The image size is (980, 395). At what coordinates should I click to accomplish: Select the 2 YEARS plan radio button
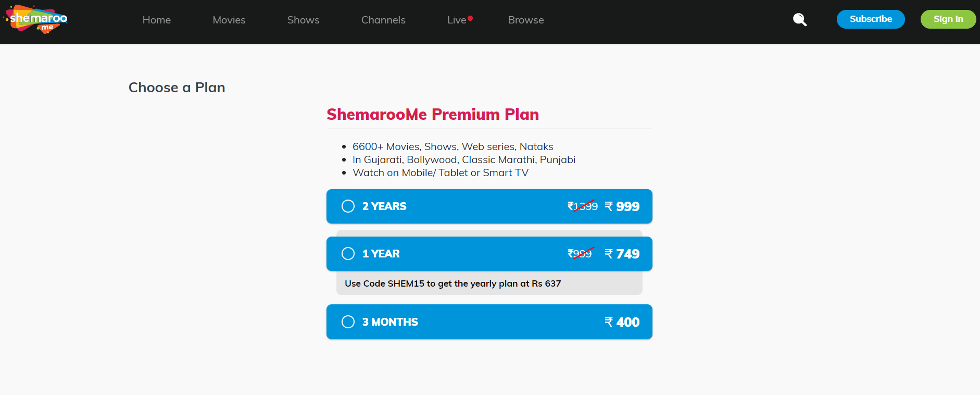click(348, 206)
